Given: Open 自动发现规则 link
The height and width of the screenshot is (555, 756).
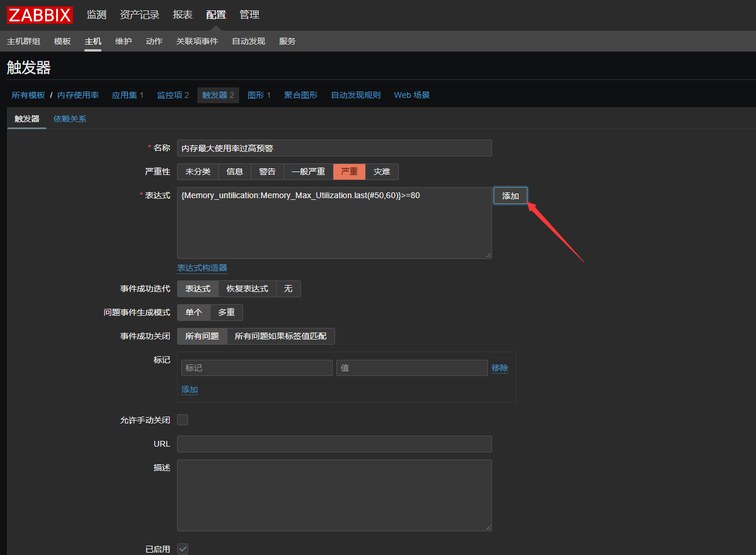Looking at the screenshot, I should point(355,95).
